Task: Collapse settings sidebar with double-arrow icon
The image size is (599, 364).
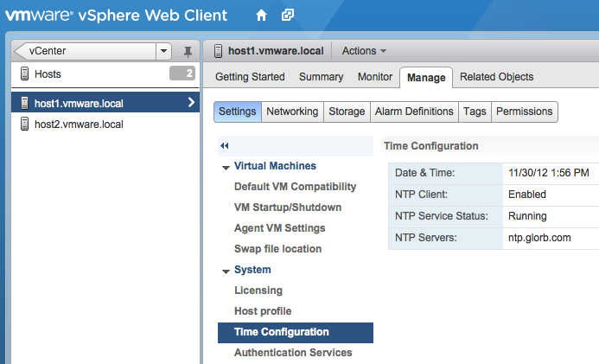Action: 225,146
